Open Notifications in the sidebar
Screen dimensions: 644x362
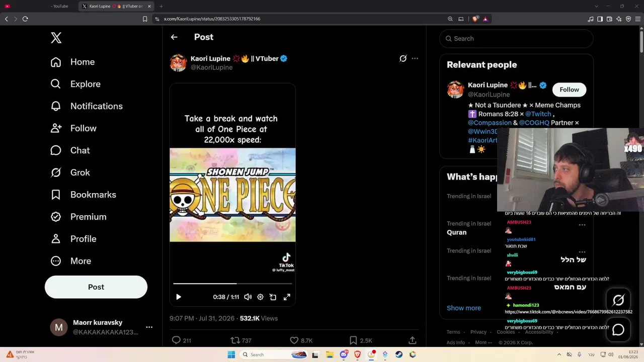pyautogui.click(x=87, y=106)
